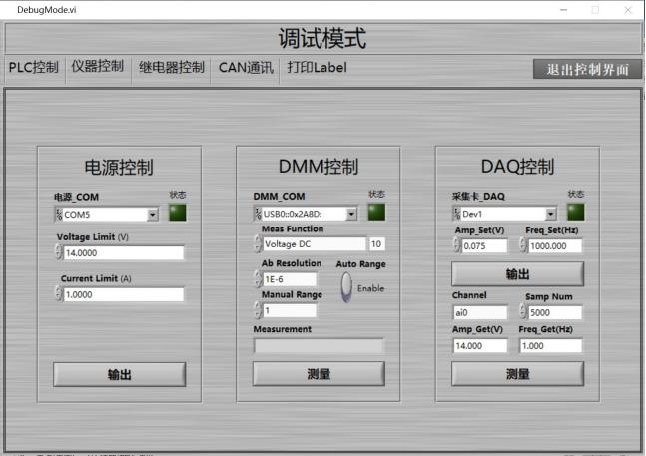This screenshot has height=456, width=646.
Task: Click the DAQ控制 status LED indicator
Action: 576,212
